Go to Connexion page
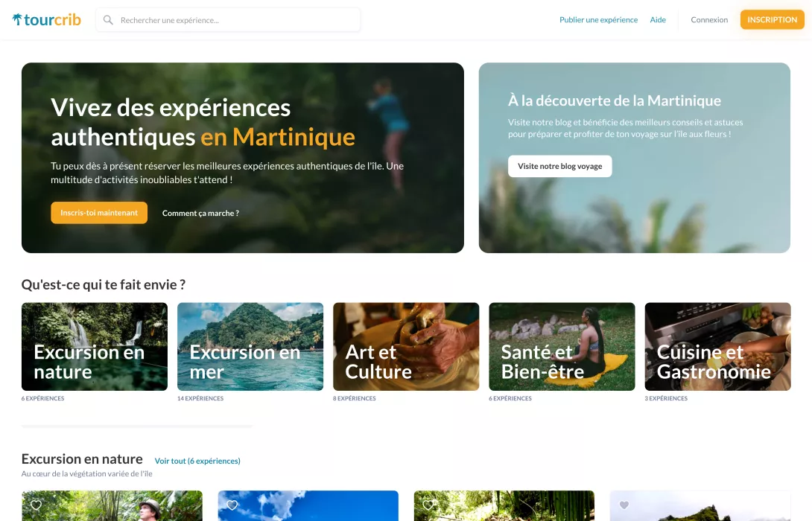 (x=709, y=19)
